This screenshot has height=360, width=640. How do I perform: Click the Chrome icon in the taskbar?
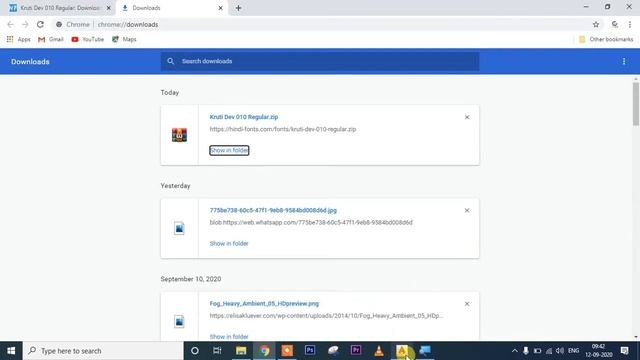264,351
